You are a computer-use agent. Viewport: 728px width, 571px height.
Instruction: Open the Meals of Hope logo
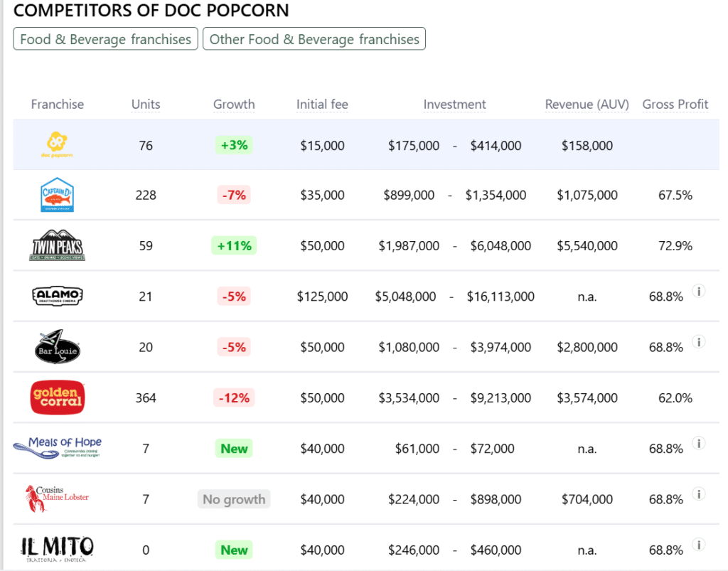[57, 447]
